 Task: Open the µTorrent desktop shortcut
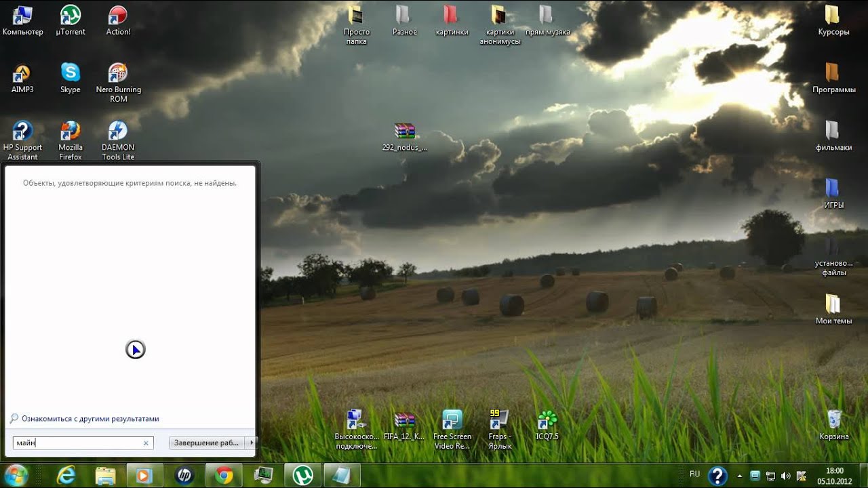point(71,15)
